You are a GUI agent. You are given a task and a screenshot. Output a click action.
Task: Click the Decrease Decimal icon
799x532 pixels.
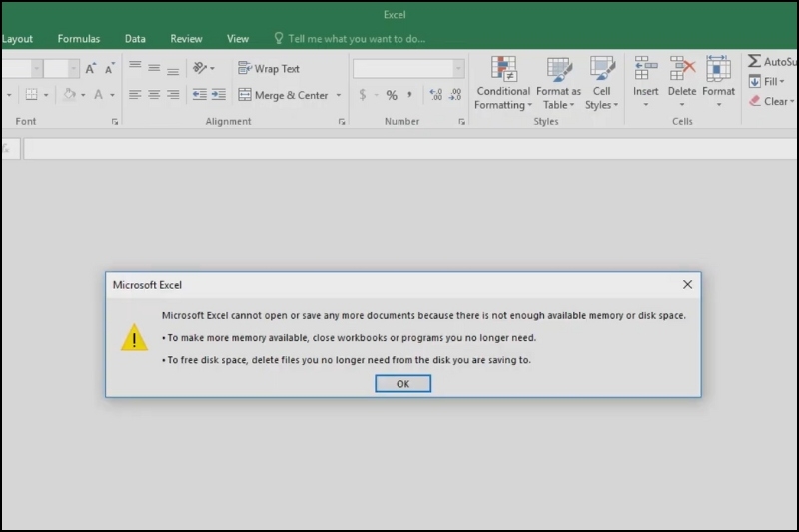click(455, 95)
